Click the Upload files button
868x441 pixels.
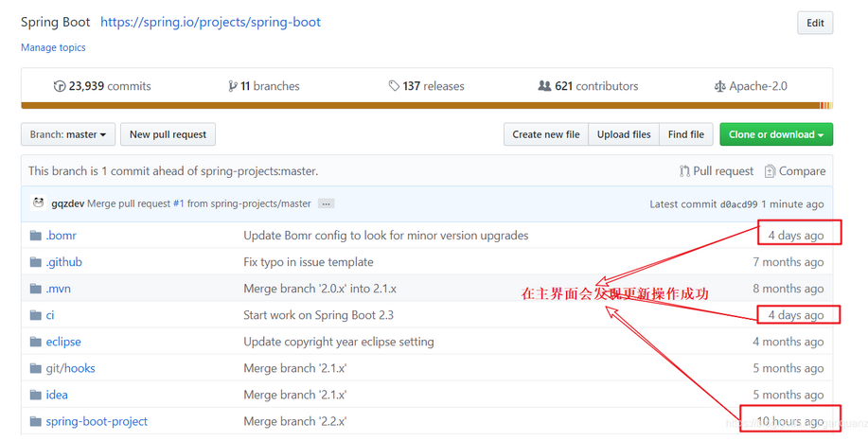point(624,134)
